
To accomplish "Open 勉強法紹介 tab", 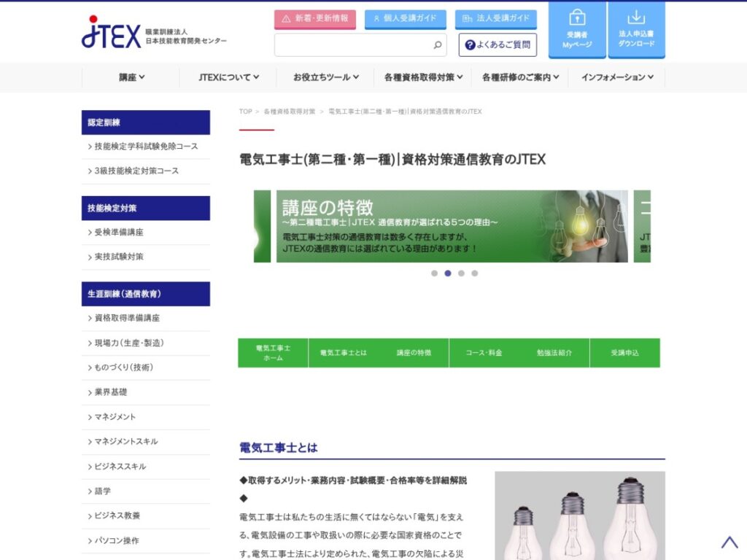I will point(554,353).
